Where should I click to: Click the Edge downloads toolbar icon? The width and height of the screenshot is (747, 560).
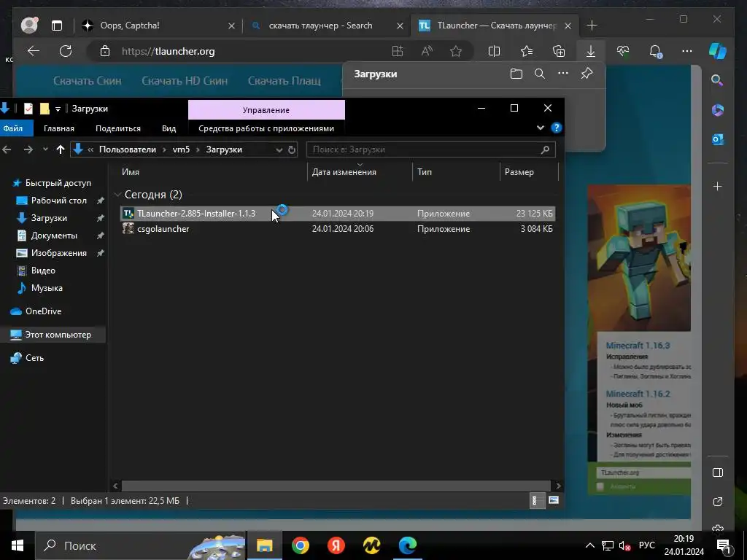pyautogui.click(x=591, y=51)
